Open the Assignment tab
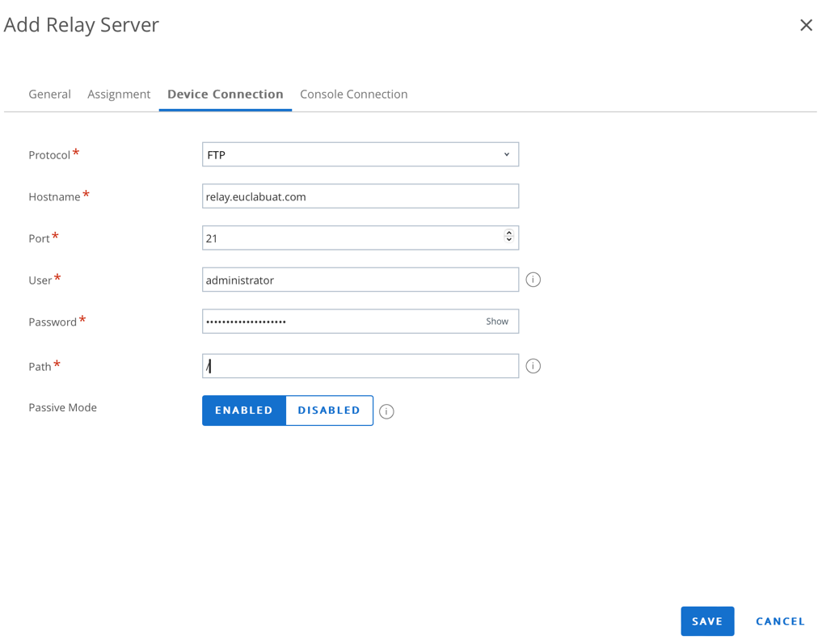The height and width of the screenshot is (644, 822). click(x=119, y=94)
